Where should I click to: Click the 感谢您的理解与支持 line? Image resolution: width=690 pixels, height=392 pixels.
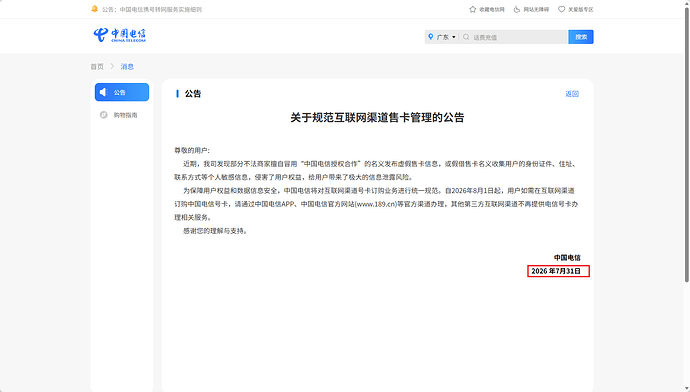(x=215, y=231)
